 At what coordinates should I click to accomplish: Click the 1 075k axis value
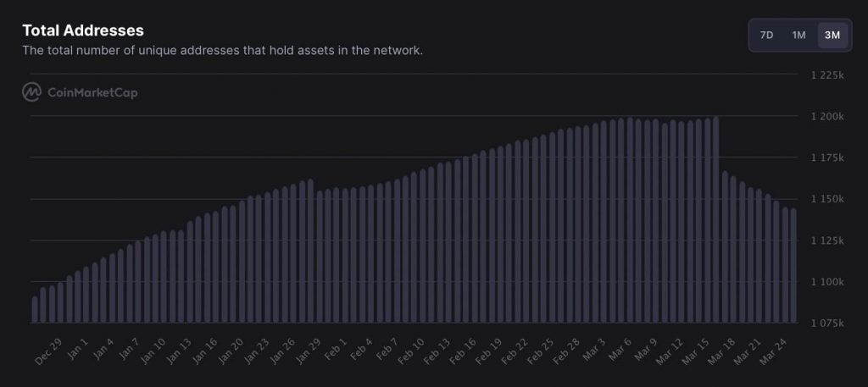click(x=827, y=323)
